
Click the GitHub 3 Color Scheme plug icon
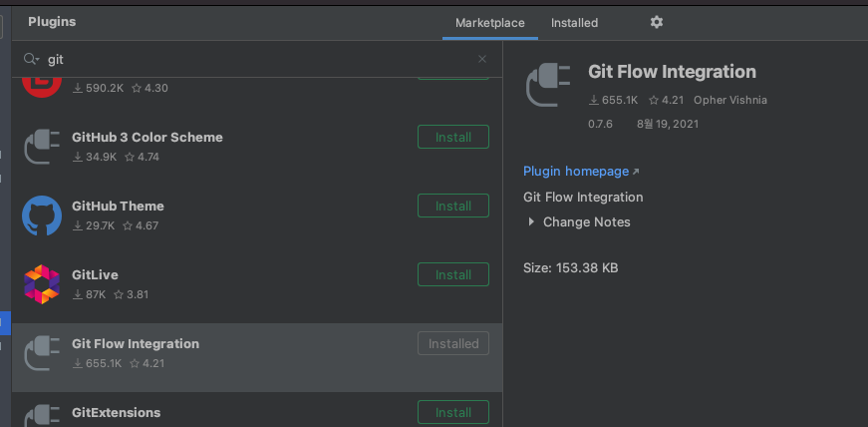click(x=42, y=147)
